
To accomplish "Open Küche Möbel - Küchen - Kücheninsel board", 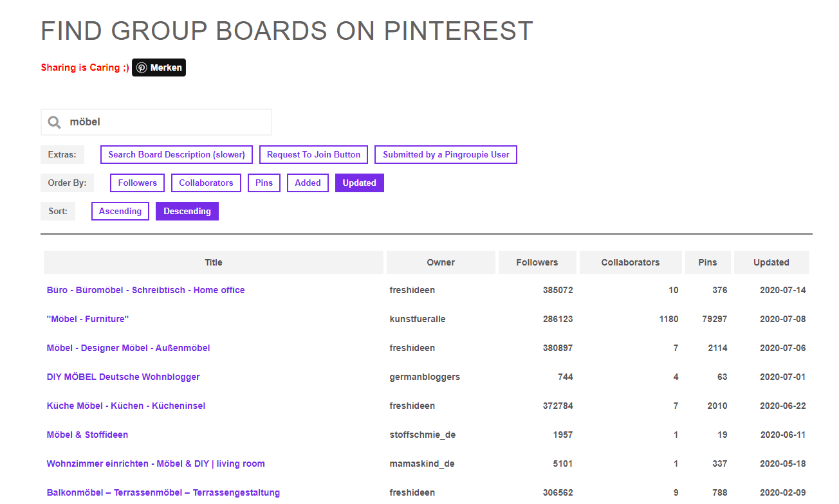I will coord(126,406).
